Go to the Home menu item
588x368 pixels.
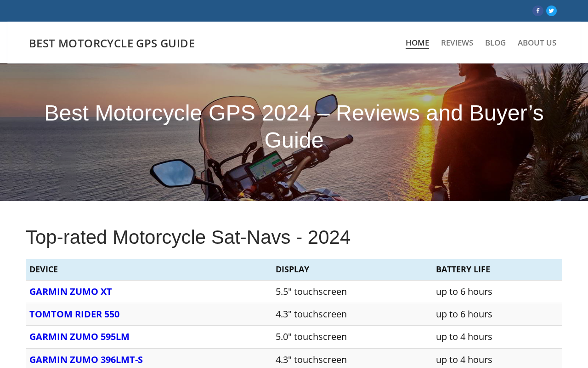pos(417,43)
